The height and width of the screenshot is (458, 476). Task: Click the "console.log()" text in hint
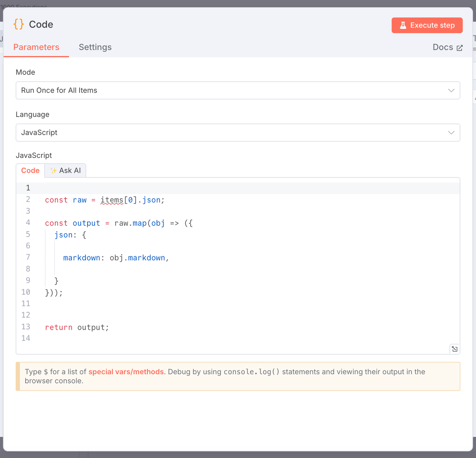click(x=251, y=372)
